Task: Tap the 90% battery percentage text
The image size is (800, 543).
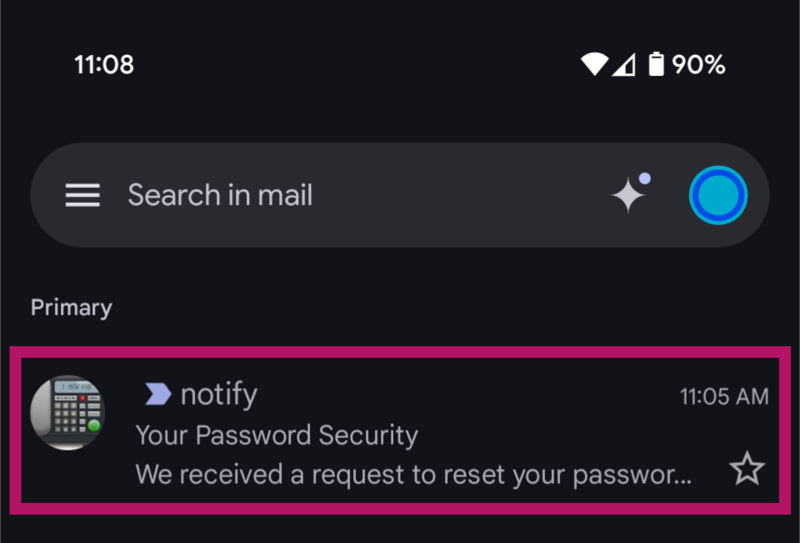Action: [x=698, y=65]
